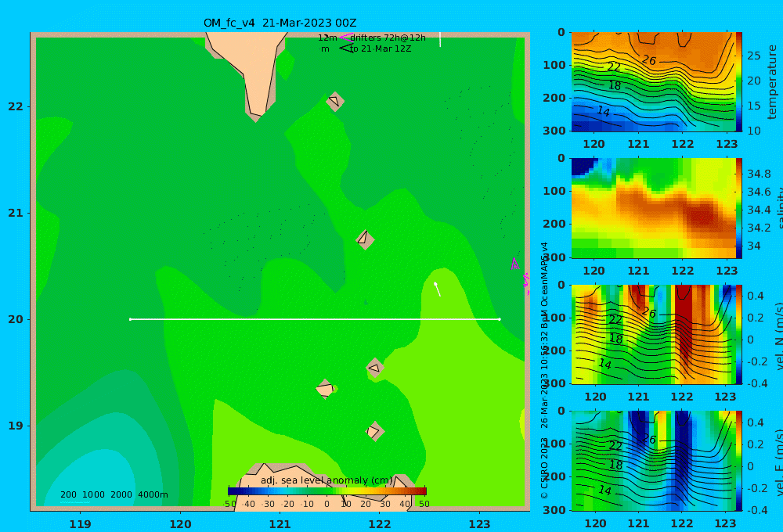Click the dark red end of the sea level colorbar
The height and width of the screenshot is (532, 783).
[423, 491]
